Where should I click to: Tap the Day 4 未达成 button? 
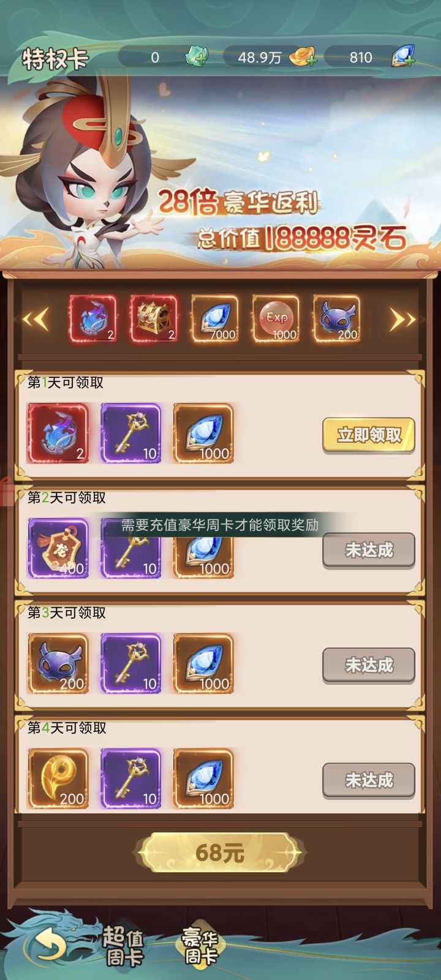click(369, 780)
